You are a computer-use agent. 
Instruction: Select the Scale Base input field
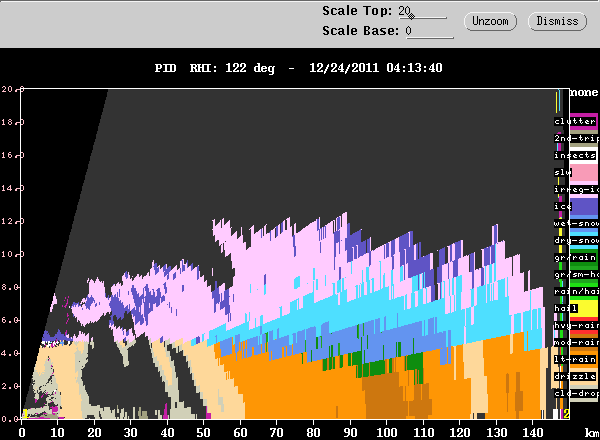[x=429, y=31]
